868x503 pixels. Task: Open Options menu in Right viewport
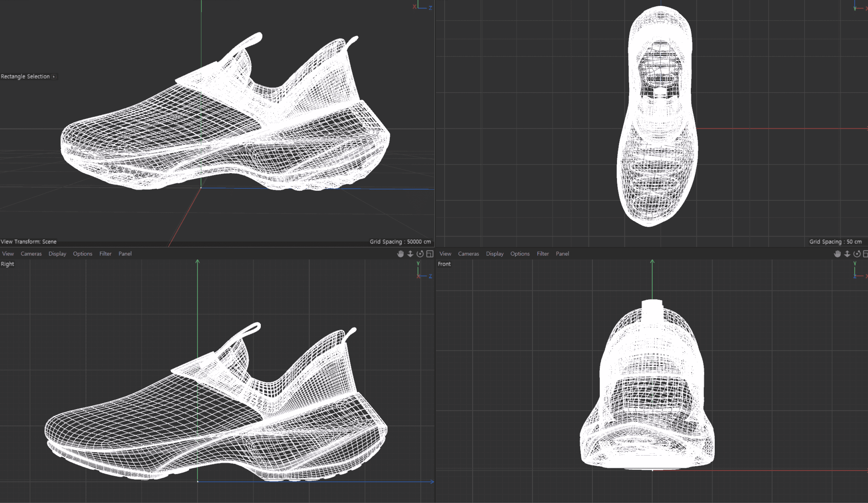click(x=82, y=254)
